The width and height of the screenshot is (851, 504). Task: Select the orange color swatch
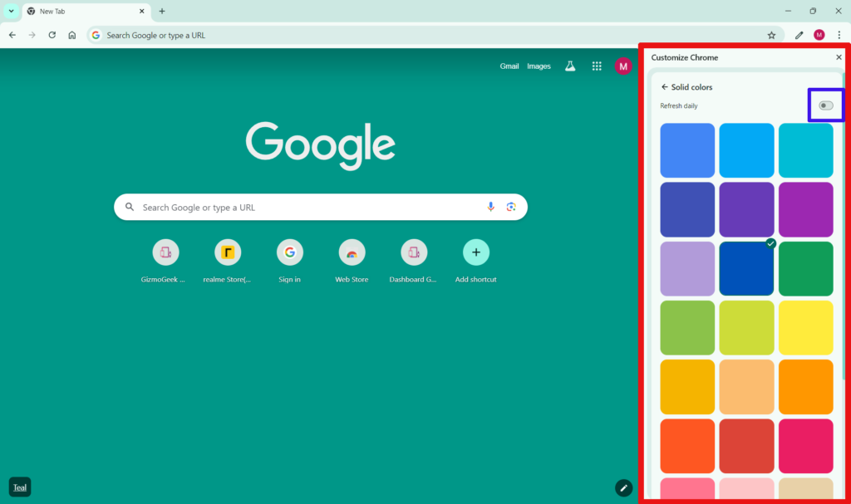805,387
